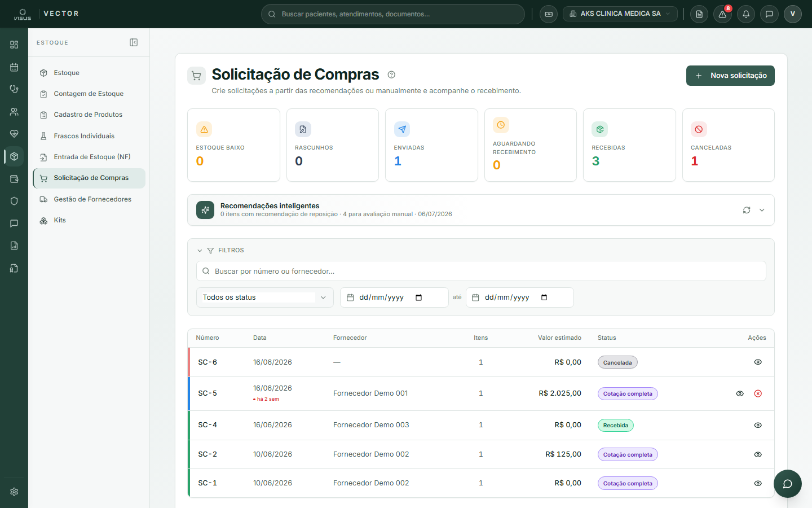Screen dimensions: 812x508
Task: Filter by the Enviadas card
Action: click(x=431, y=145)
